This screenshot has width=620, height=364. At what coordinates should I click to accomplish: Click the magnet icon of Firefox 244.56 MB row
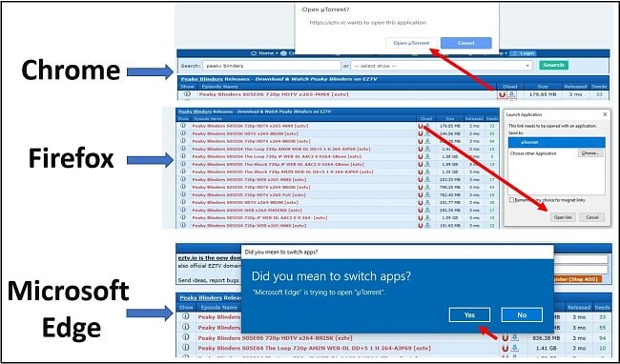click(x=421, y=133)
